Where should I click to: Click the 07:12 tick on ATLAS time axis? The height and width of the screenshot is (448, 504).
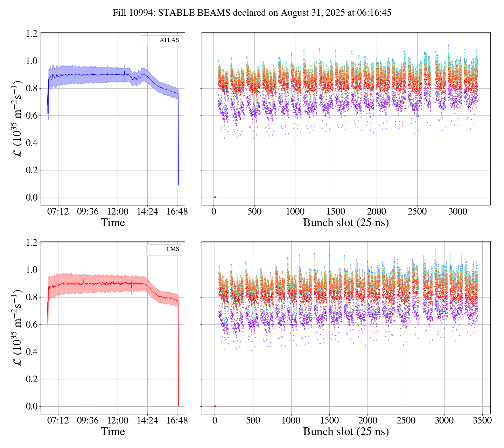pyautogui.click(x=58, y=211)
